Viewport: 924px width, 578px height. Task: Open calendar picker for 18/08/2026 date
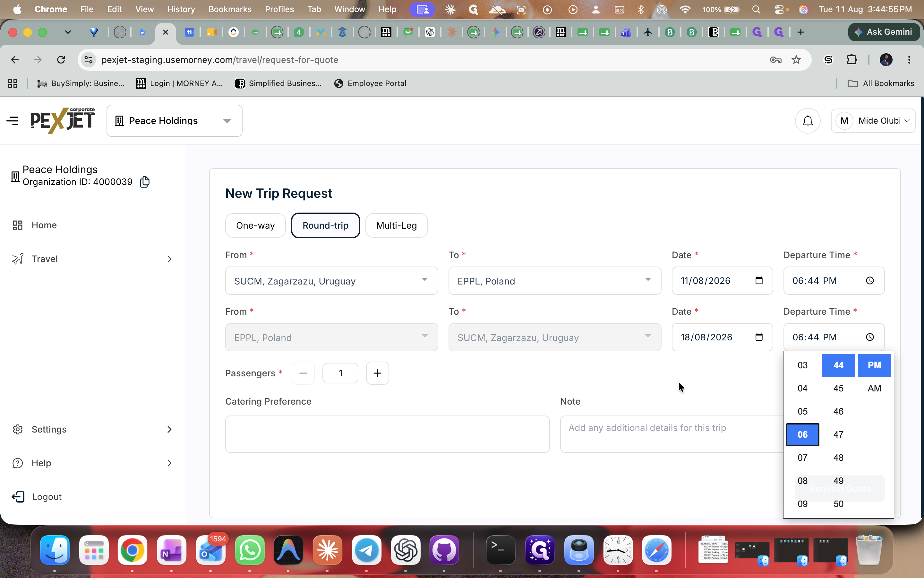759,337
